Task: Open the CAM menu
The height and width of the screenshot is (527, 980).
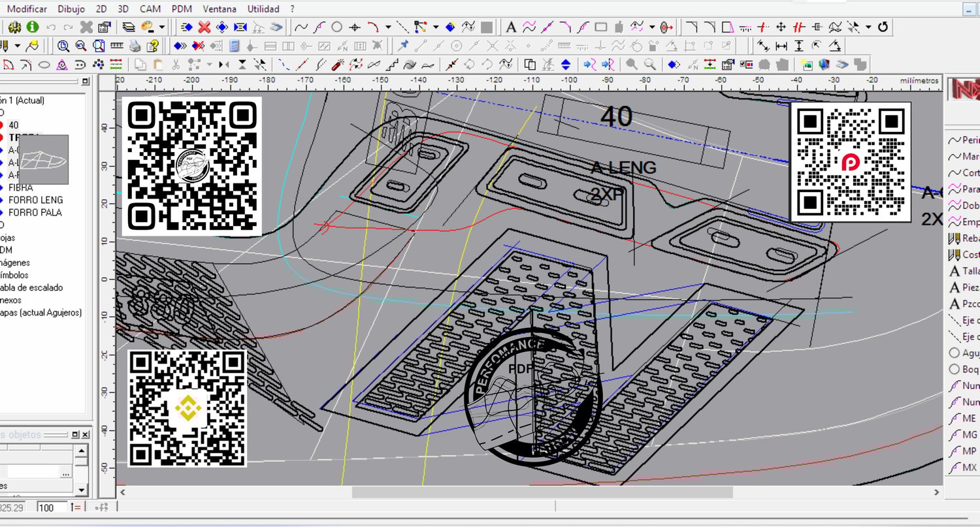Action: 150,9
